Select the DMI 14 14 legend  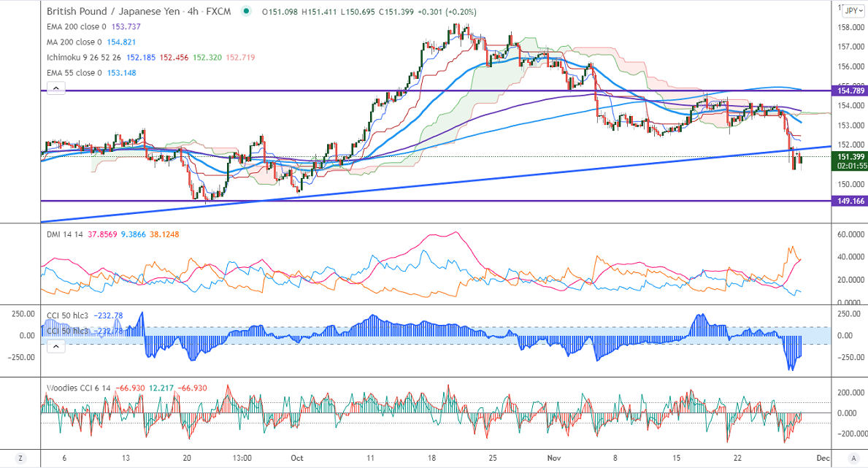click(x=65, y=234)
